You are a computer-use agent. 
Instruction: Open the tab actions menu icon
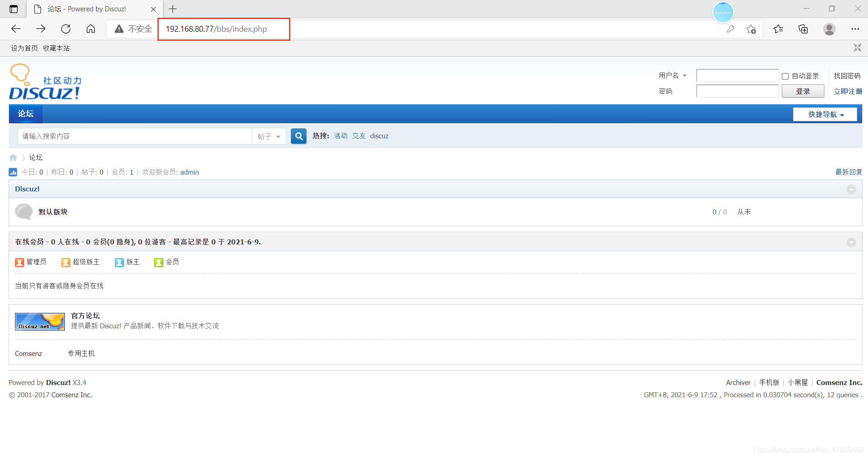point(14,9)
